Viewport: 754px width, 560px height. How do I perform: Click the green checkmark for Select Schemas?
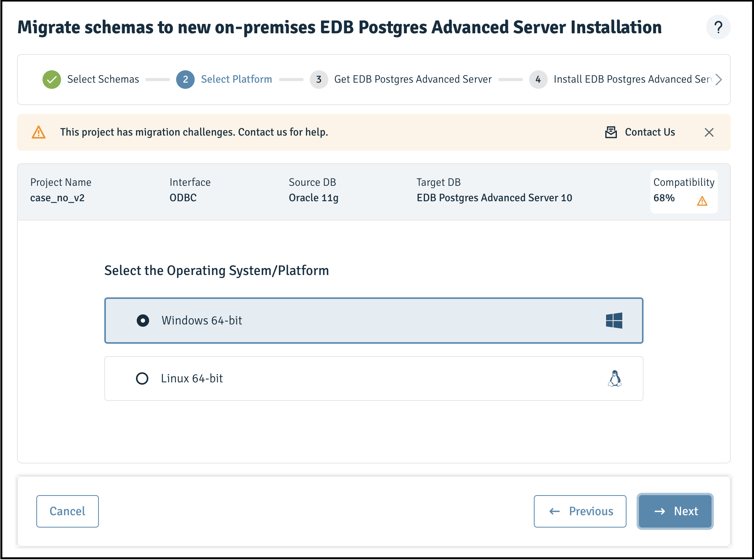(x=52, y=80)
